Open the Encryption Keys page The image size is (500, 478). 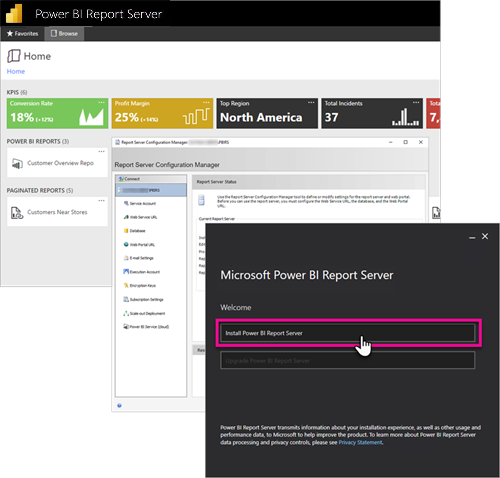tap(140, 285)
